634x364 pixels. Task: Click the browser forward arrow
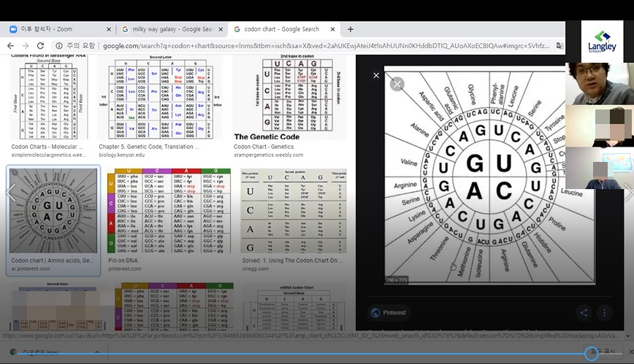[25, 46]
